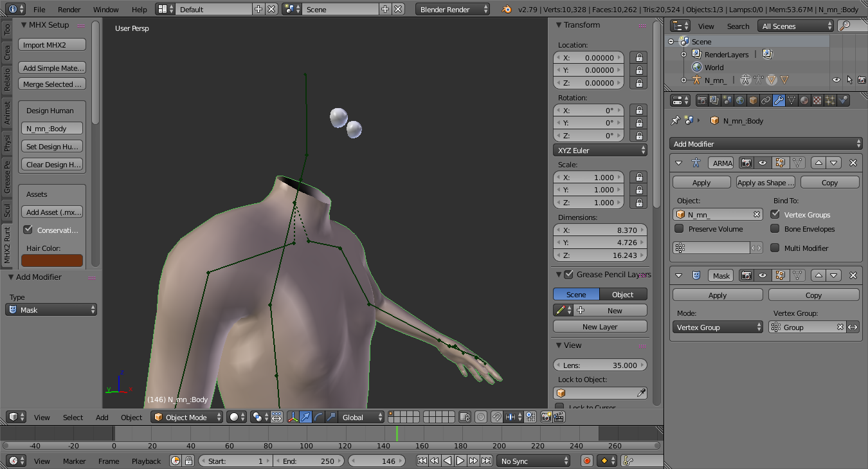
Task: Click Hair Color brown swatch
Action: 51,261
